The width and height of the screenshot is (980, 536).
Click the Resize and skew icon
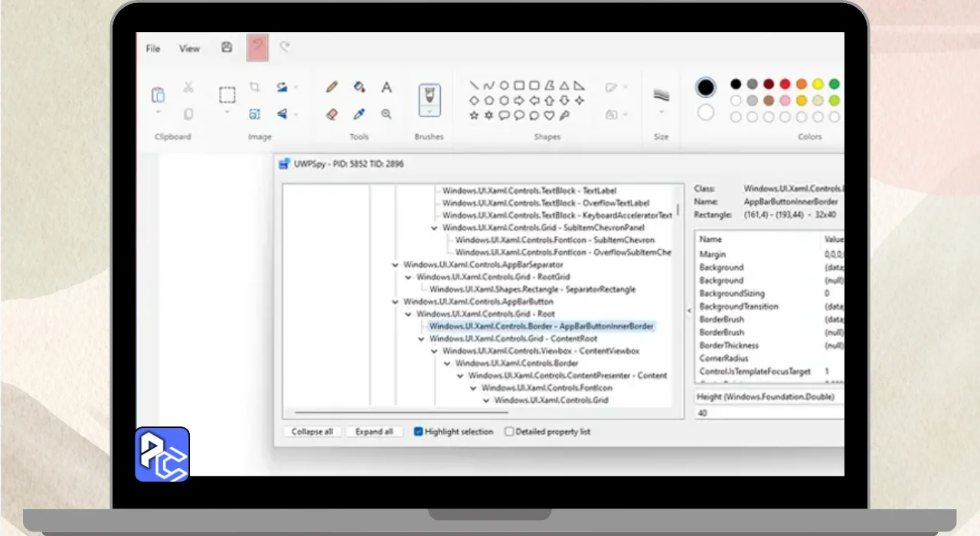(x=255, y=114)
